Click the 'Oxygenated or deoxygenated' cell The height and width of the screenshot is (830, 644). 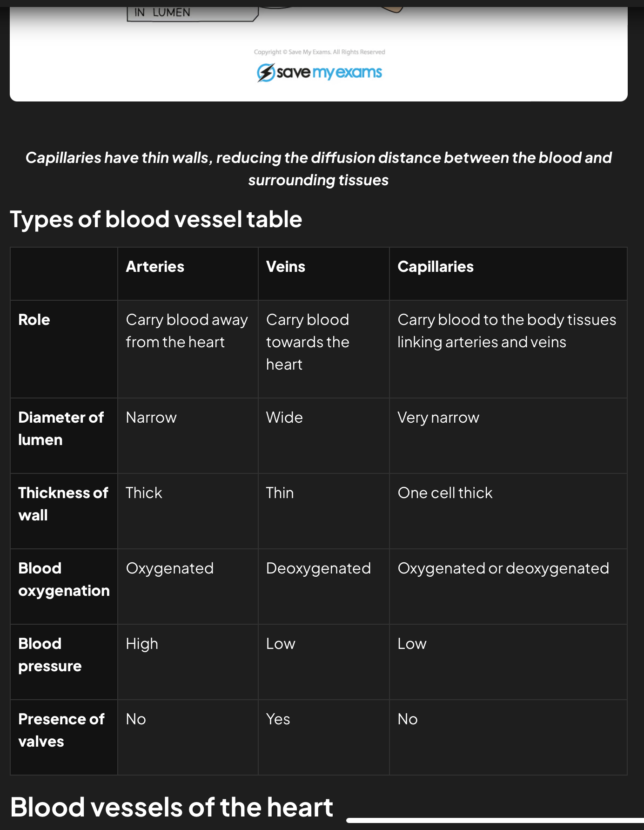(503, 568)
